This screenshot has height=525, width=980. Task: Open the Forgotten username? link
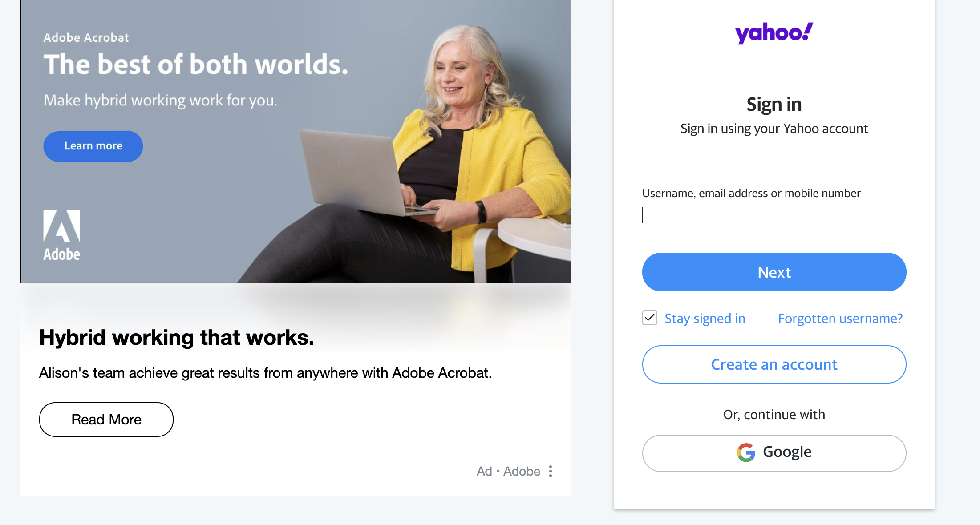click(840, 319)
